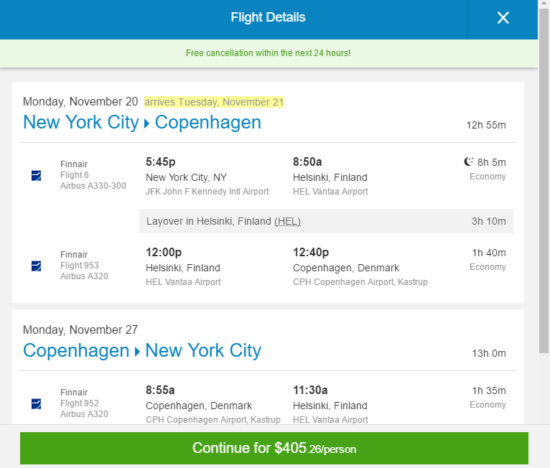Click the 12h 55m total duration

click(x=486, y=125)
